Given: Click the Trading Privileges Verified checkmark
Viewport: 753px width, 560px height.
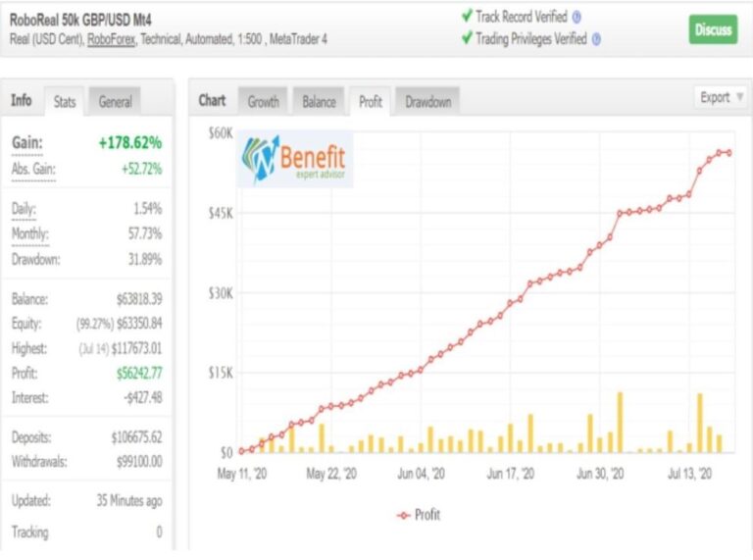Looking at the screenshot, I should [x=466, y=39].
